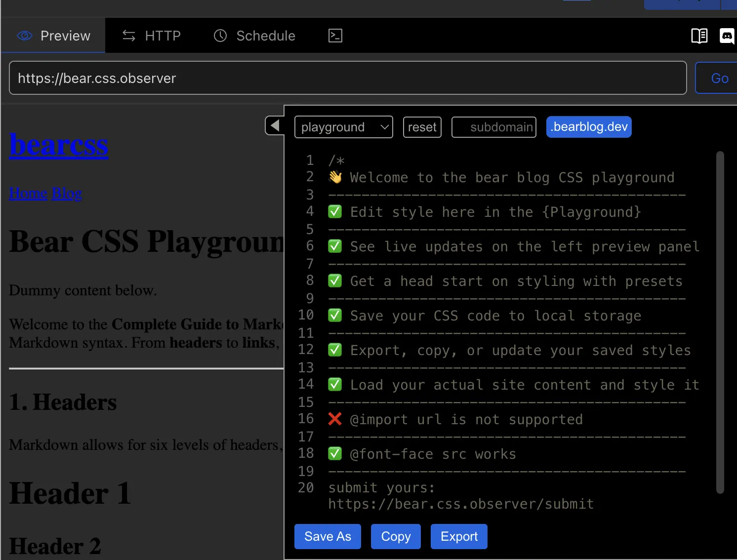Click the .bearblog.dev button
The image size is (737, 560).
[589, 127]
